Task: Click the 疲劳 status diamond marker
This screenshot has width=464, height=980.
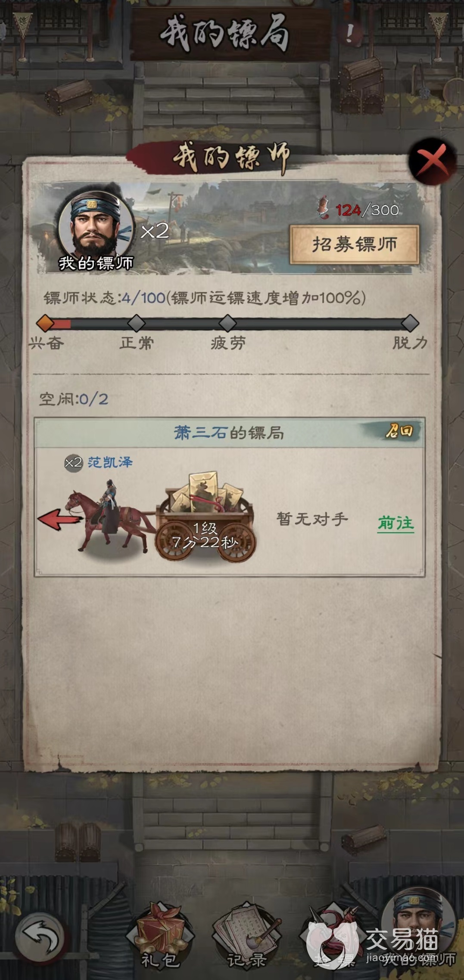Action: pyautogui.click(x=228, y=323)
